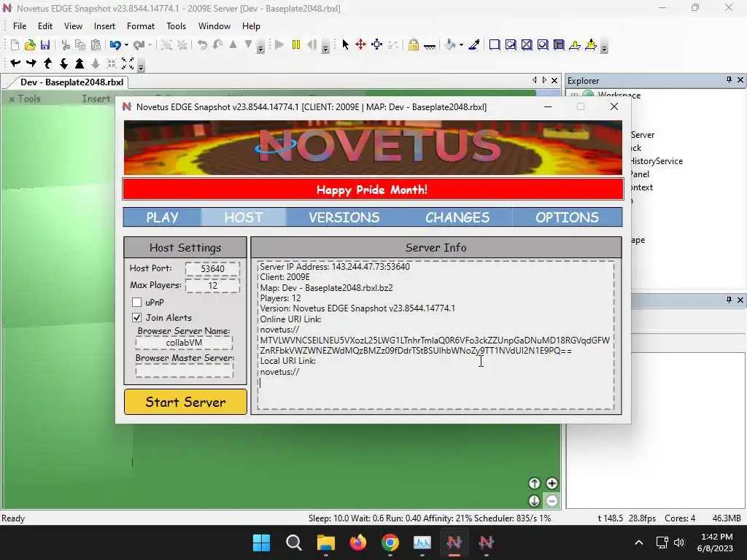Open the Undo history dropdown arrow
This screenshot has height=560, width=747.
[126, 45]
